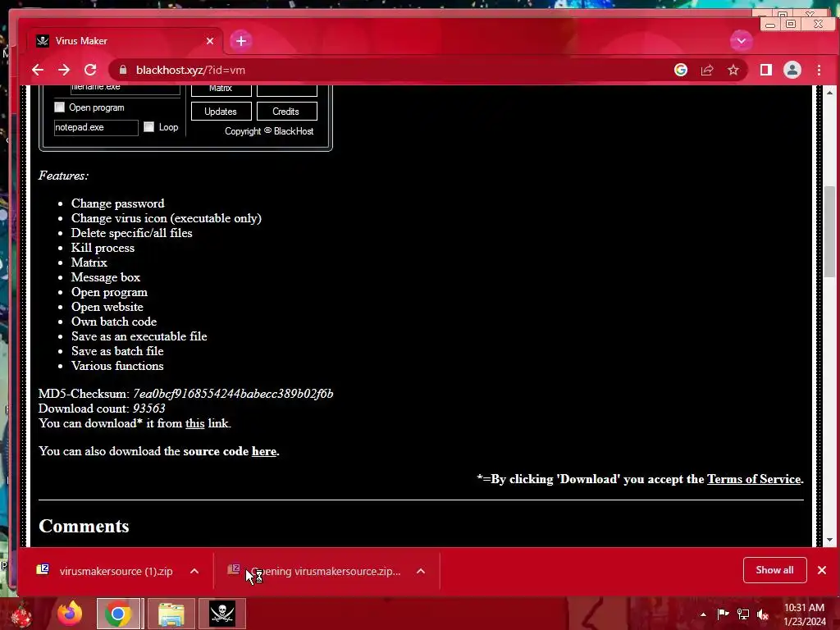The image size is (840, 630).
Task: Switch to the Virus Maker tab
Action: pyautogui.click(x=125, y=41)
